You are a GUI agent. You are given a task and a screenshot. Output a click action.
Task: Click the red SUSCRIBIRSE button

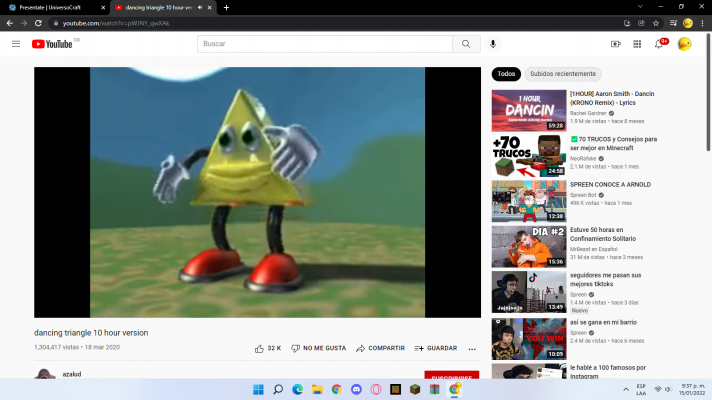(451, 377)
